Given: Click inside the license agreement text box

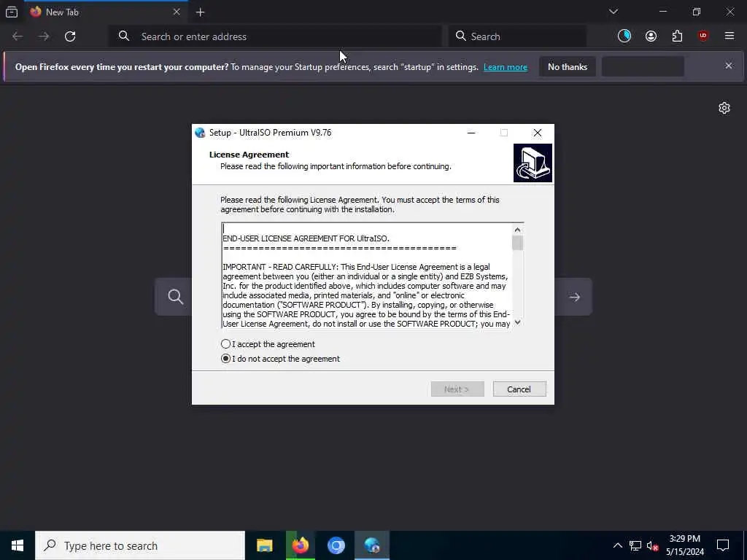Looking at the screenshot, I should coord(367,275).
